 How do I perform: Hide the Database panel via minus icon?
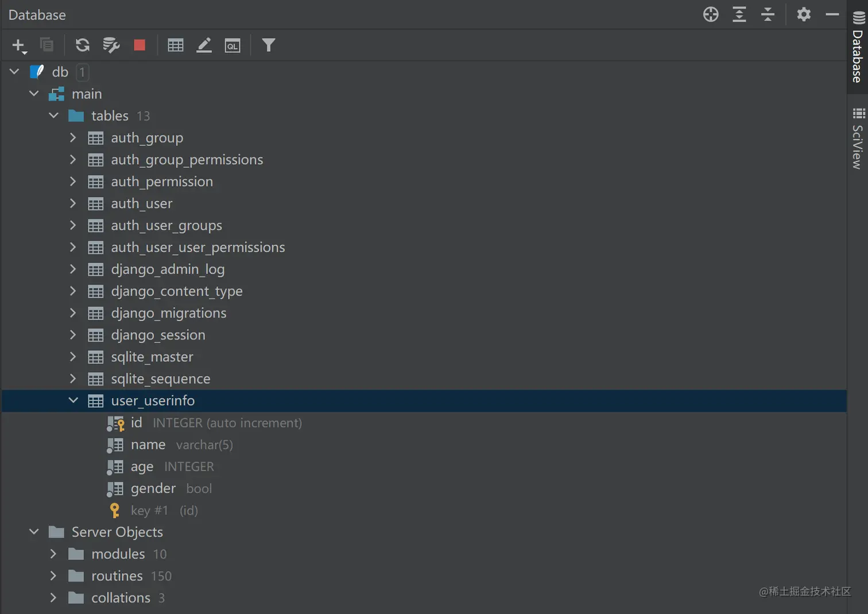pyautogui.click(x=832, y=14)
